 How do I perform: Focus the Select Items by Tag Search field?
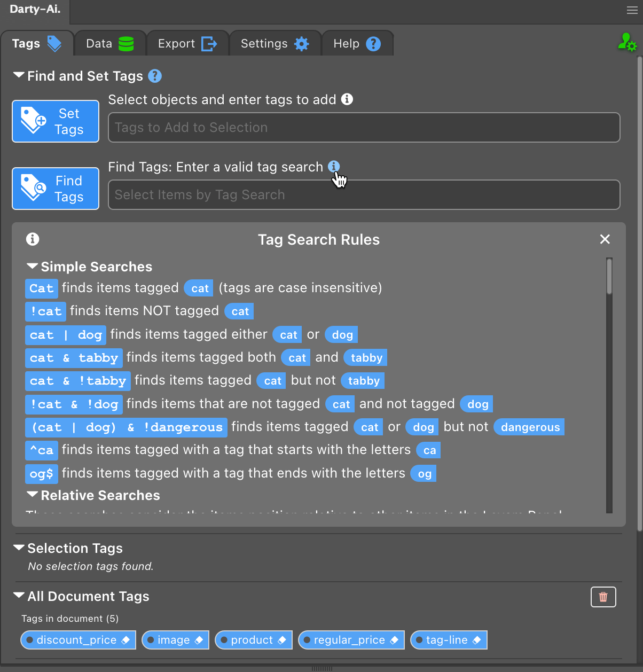pos(364,194)
